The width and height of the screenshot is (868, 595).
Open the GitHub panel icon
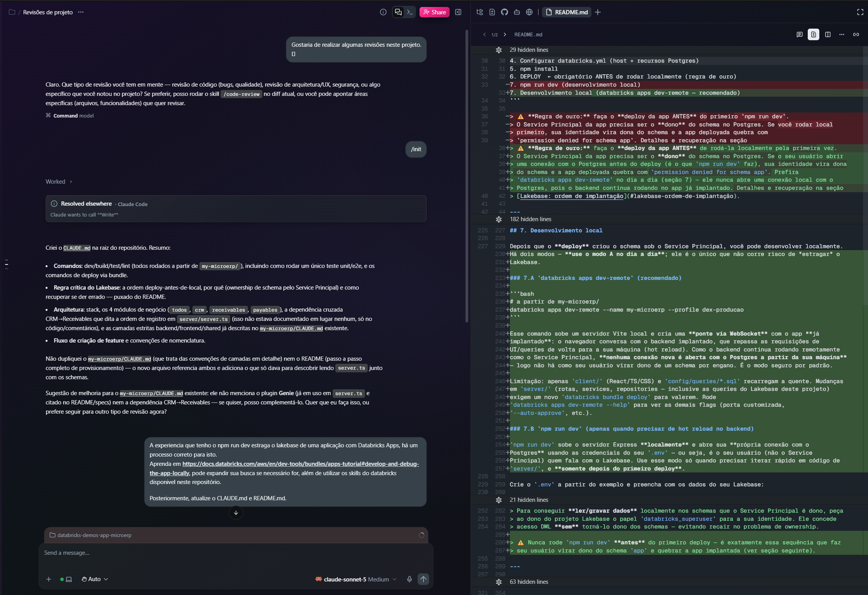(504, 12)
